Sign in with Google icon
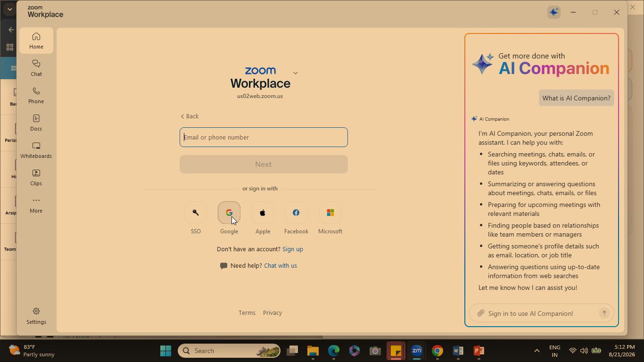Image resolution: width=644 pixels, height=362 pixels. click(229, 213)
